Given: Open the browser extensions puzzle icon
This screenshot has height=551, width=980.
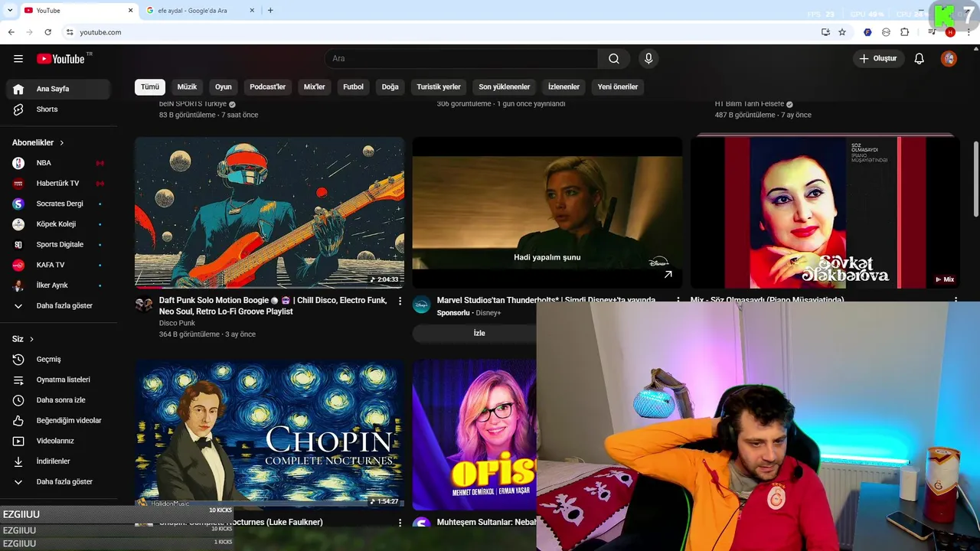Looking at the screenshot, I should 905,32.
